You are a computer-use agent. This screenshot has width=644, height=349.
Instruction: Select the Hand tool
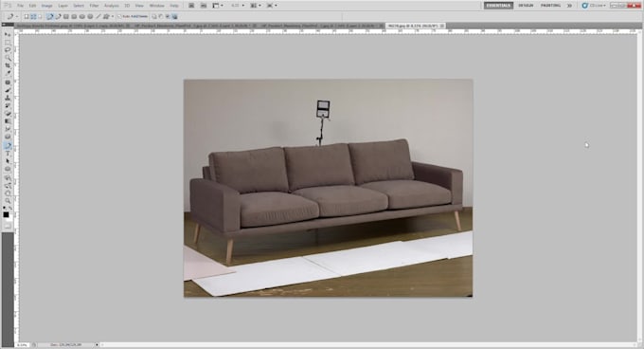[x=8, y=193]
